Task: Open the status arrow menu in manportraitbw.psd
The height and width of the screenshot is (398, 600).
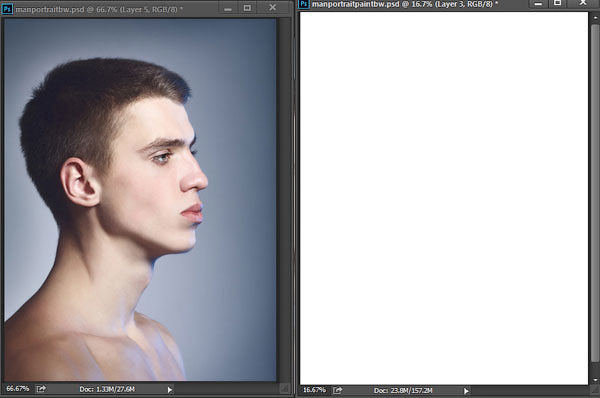Action: (x=170, y=390)
